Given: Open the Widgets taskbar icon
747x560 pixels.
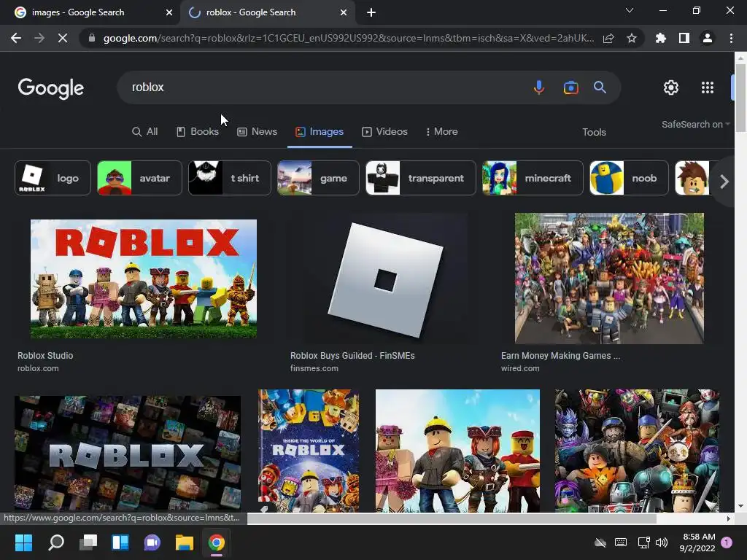Looking at the screenshot, I should tap(120, 542).
